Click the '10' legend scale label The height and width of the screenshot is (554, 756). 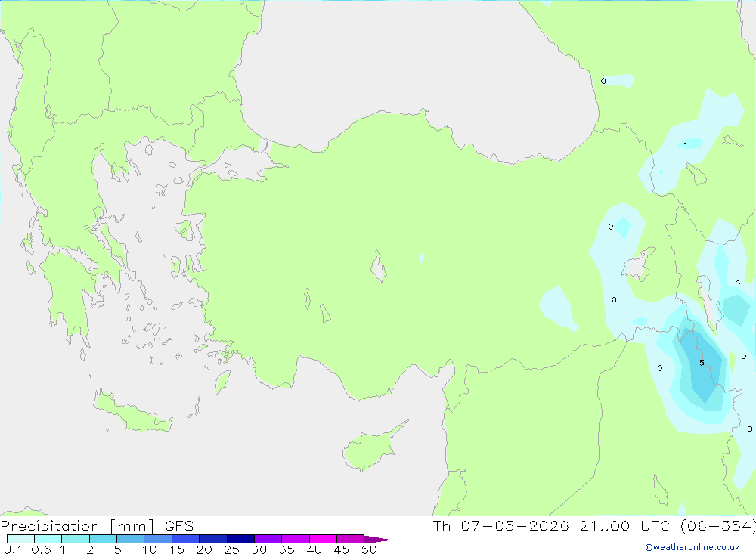[150, 549]
